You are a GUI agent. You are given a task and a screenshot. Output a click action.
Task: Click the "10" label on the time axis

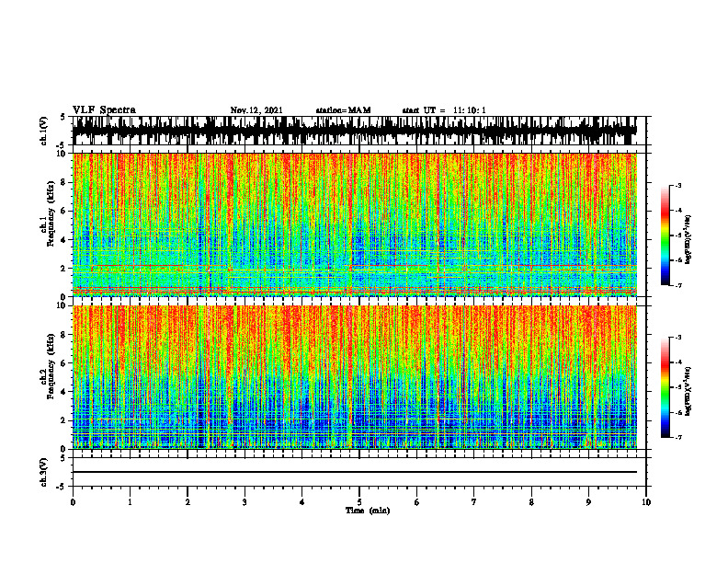[x=646, y=502]
